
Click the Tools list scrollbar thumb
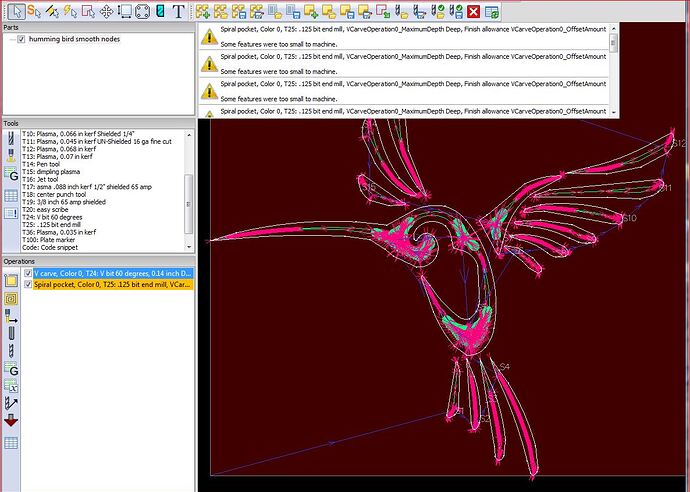(x=189, y=203)
